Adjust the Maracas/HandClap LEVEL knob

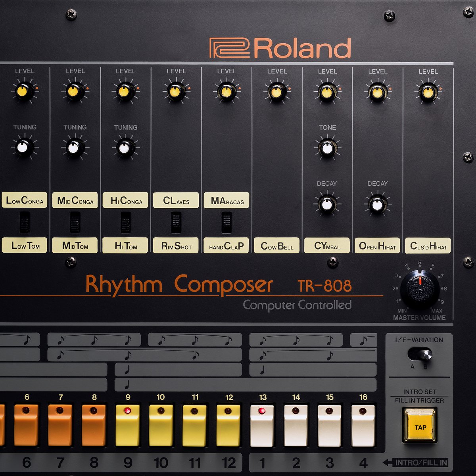[x=226, y=92]
